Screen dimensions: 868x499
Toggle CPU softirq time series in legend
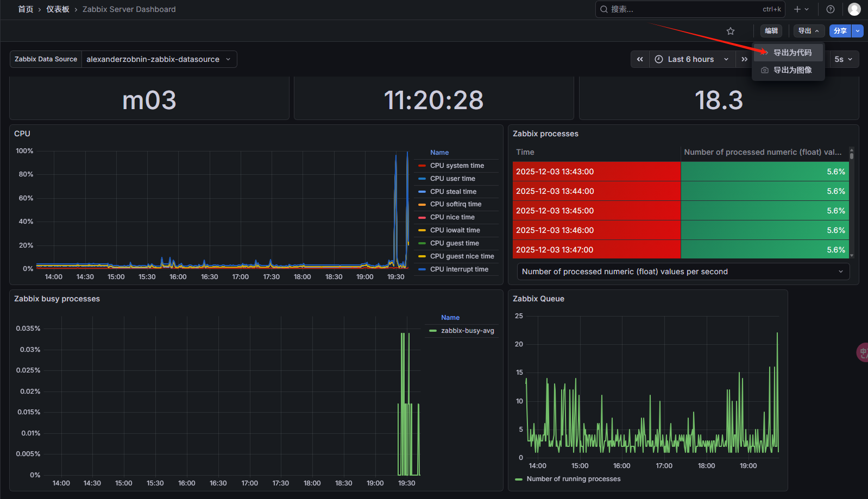click(x=456, y=204)
